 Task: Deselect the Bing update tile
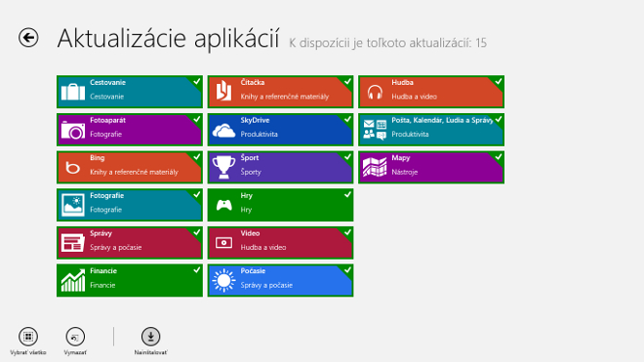coord(130,167)
